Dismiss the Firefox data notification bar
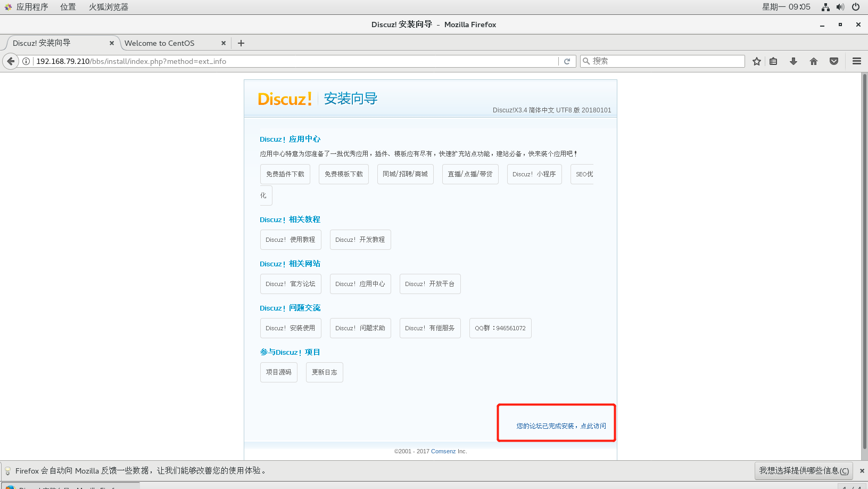The image size is (868, 489). (862, 471)
